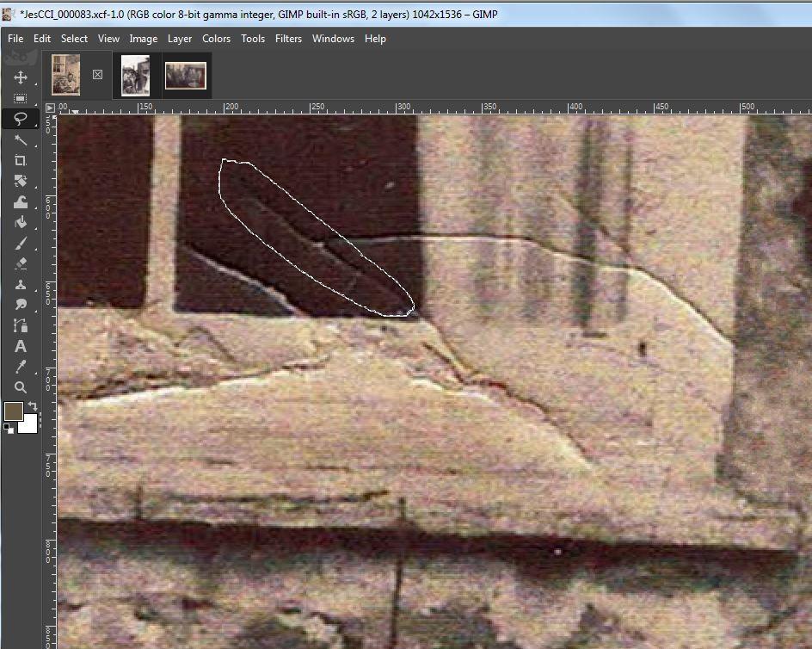Select the Warp Transform tool
This screenshot has height=649, width=812.
click(x=20, y=202)
